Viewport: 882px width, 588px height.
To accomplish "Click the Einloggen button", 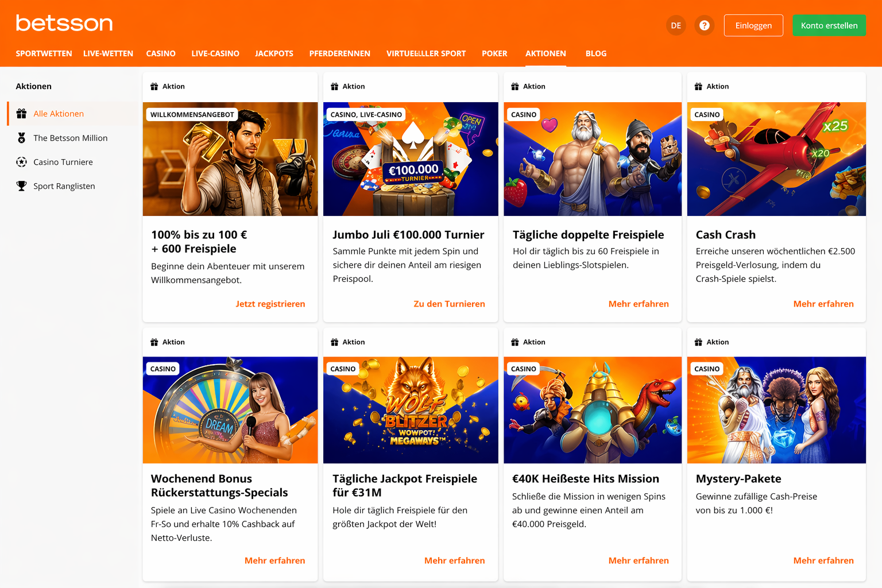I will point(753,25).
